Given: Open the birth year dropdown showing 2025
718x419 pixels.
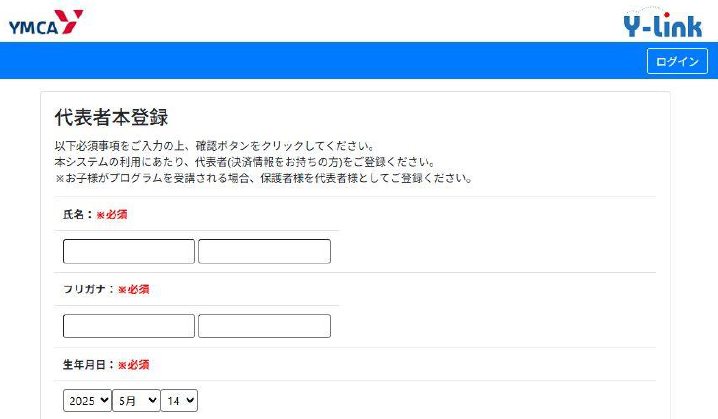Looking at the screenshot, I should click(88, 401).
